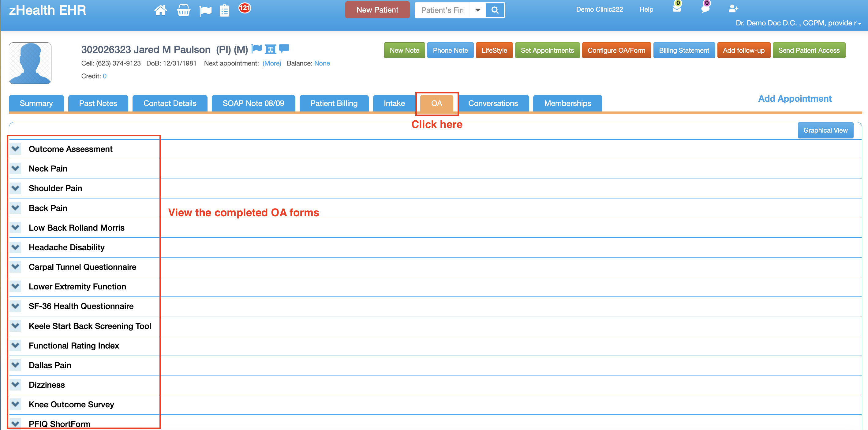Click the zHealth EHR logo
The height and width of the screenshot is (430, 868).
(x=47, y=10)
